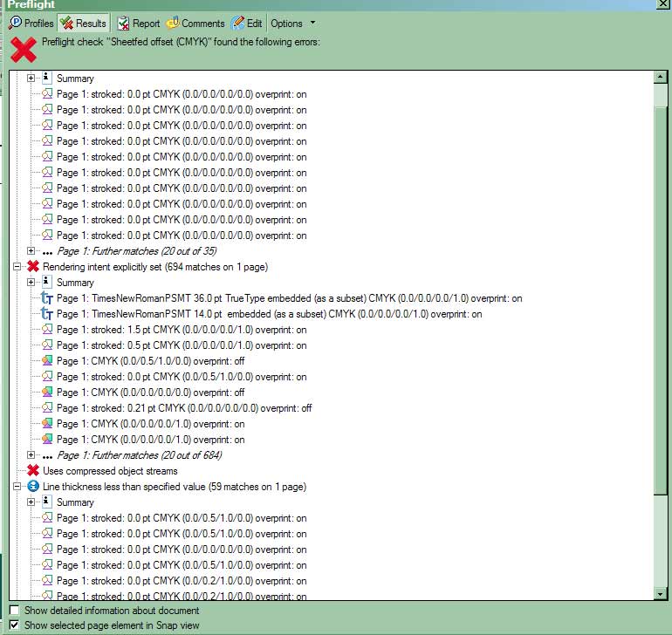
Task: Click stroke icon of 'stroked: 1.5 pt' row
Action: [47, 329]
